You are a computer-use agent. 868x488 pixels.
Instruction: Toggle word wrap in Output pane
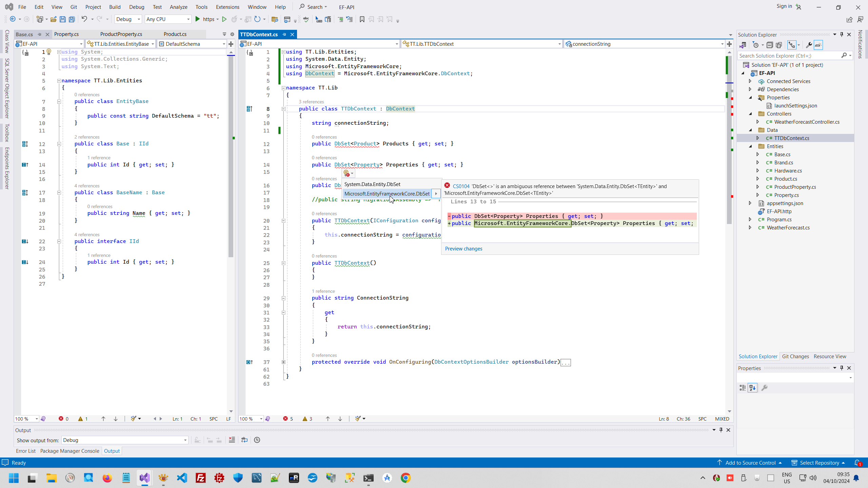point(244,440)
